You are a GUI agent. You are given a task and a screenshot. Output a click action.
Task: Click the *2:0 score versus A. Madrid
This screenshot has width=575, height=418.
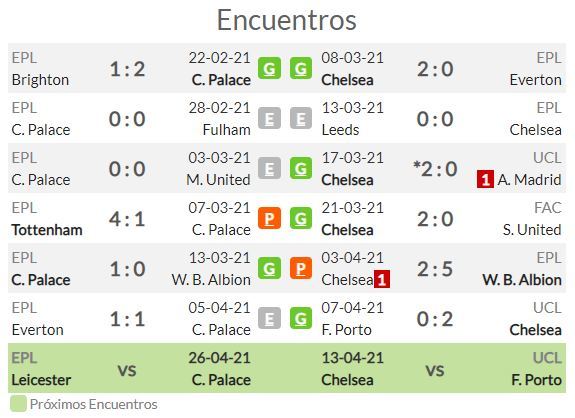(x=435, y=169)
